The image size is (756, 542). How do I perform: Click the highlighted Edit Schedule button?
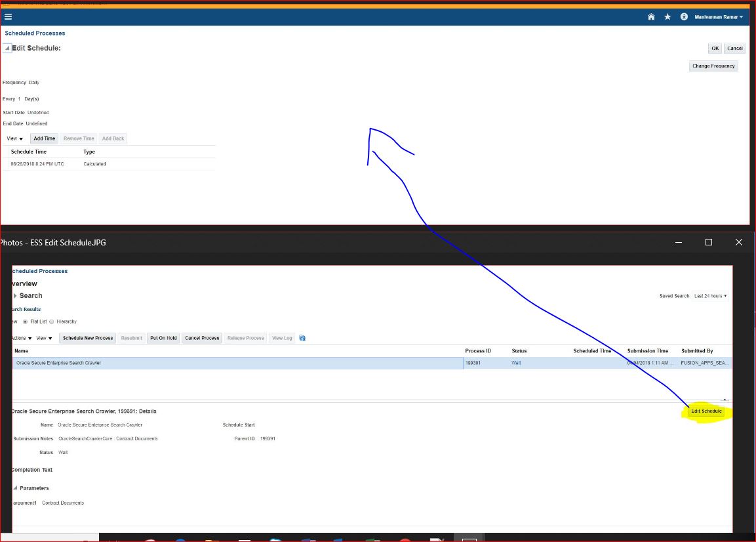[x=706, y=411]
